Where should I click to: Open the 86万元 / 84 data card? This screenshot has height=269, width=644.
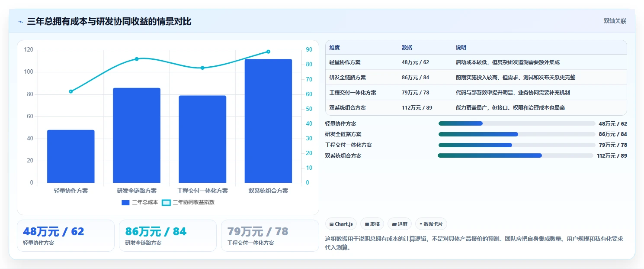pyautogui.click(x=168, y=236)
